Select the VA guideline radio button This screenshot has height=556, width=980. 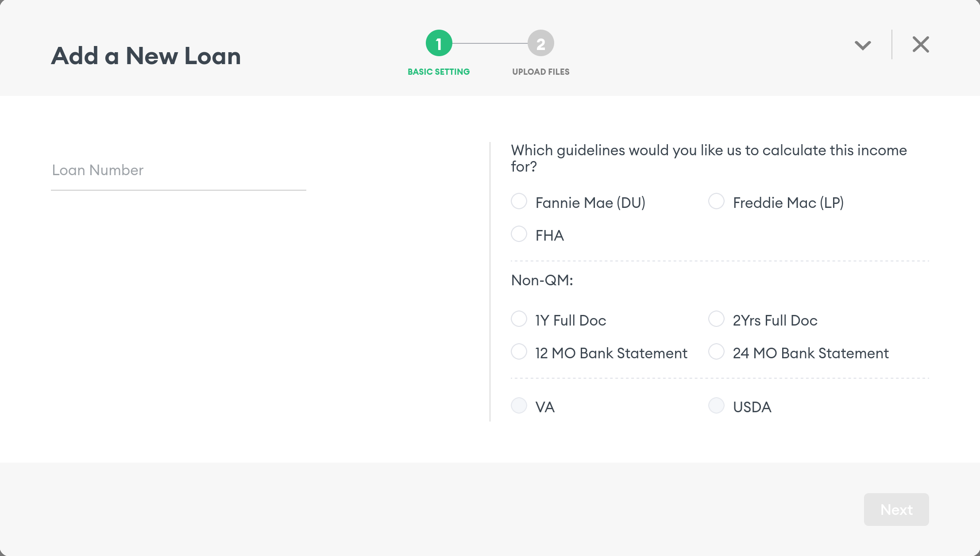[x=519, y=406]
